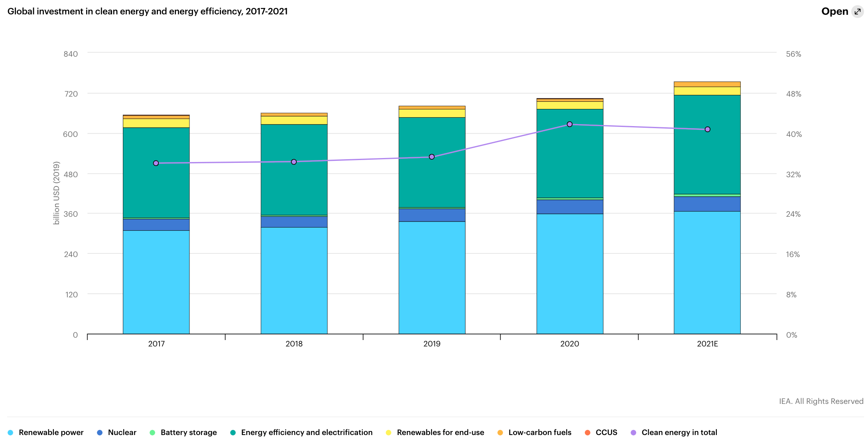Select the 2021E Nuclear bar segment

click(707, 204)
